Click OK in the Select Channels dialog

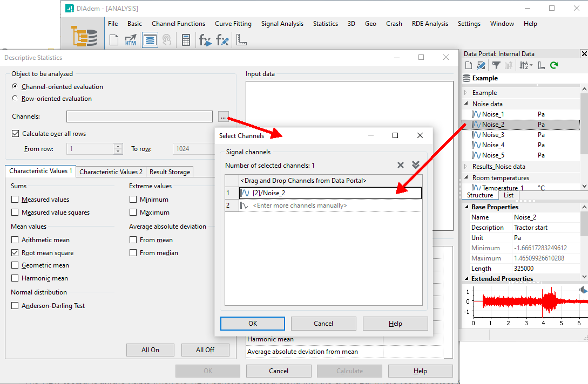[x=253, y=324]
